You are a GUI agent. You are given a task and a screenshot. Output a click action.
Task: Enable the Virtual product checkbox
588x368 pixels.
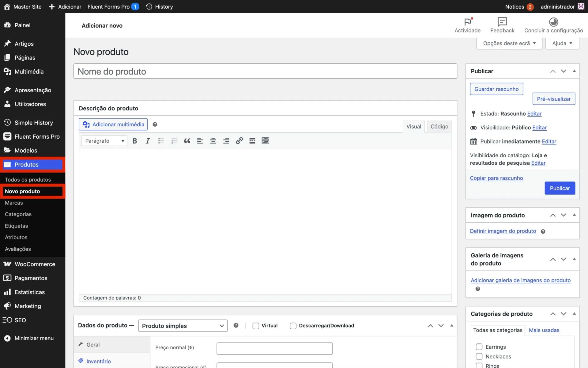pos(256,326)
